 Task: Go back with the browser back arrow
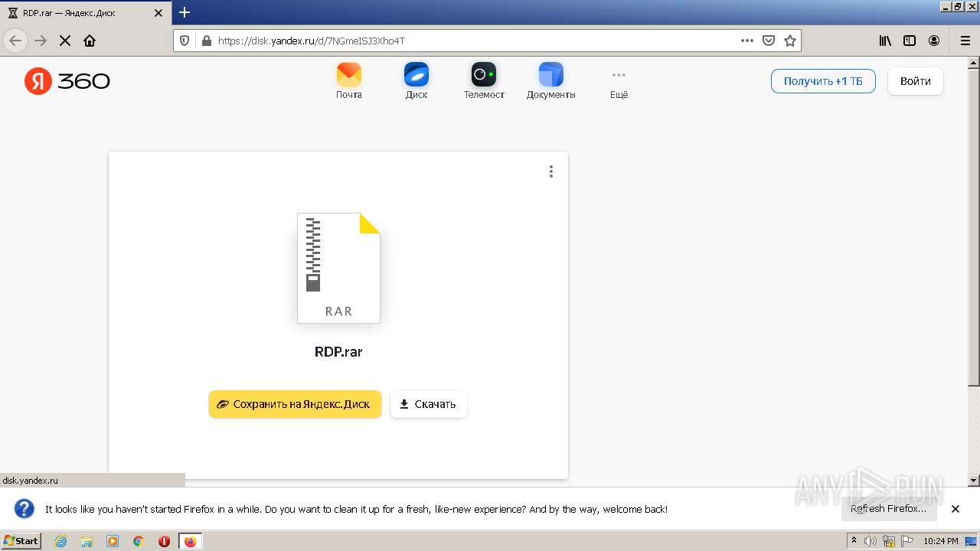tap(15, 41)
